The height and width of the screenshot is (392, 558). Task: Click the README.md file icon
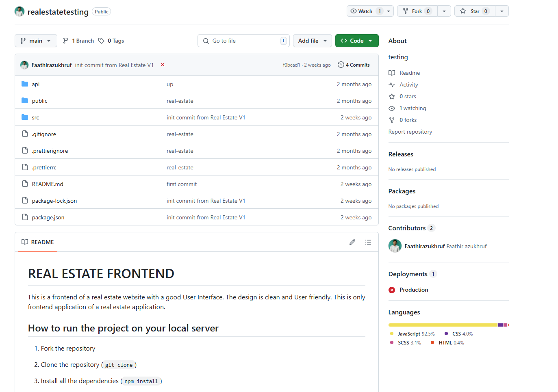pyautogui.click(x=25, y=184)
